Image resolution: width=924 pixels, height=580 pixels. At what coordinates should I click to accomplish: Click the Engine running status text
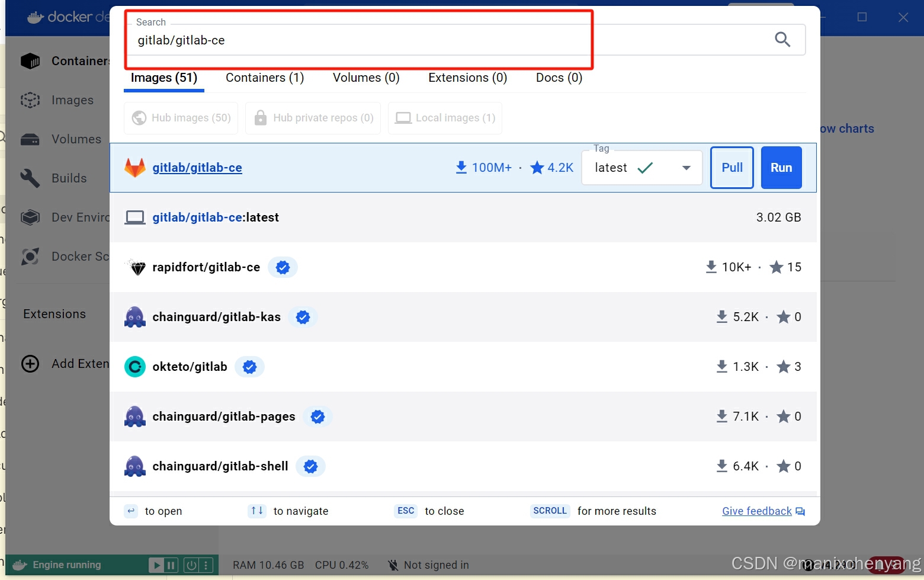[67, 565]
